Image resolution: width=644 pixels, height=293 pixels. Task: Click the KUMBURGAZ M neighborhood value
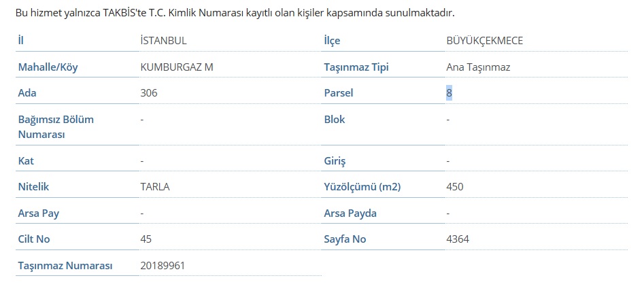point(177,67)
